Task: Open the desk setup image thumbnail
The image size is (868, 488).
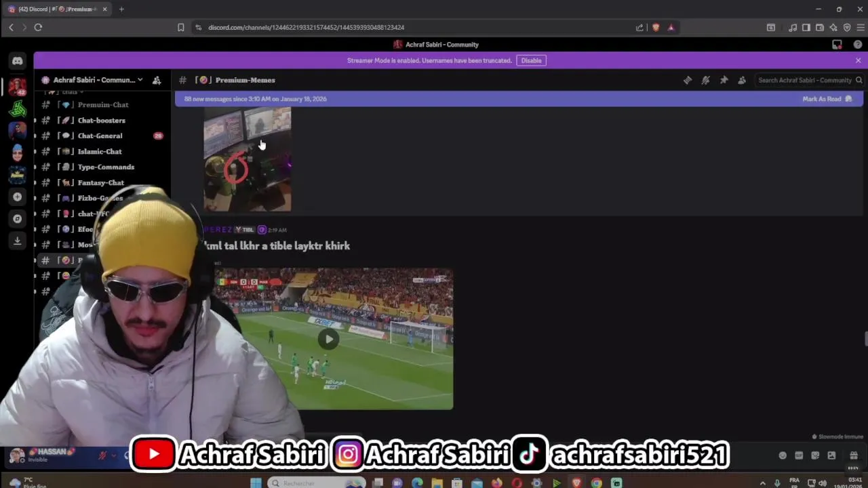Action: pyautogui.click(x=248, y=159)
